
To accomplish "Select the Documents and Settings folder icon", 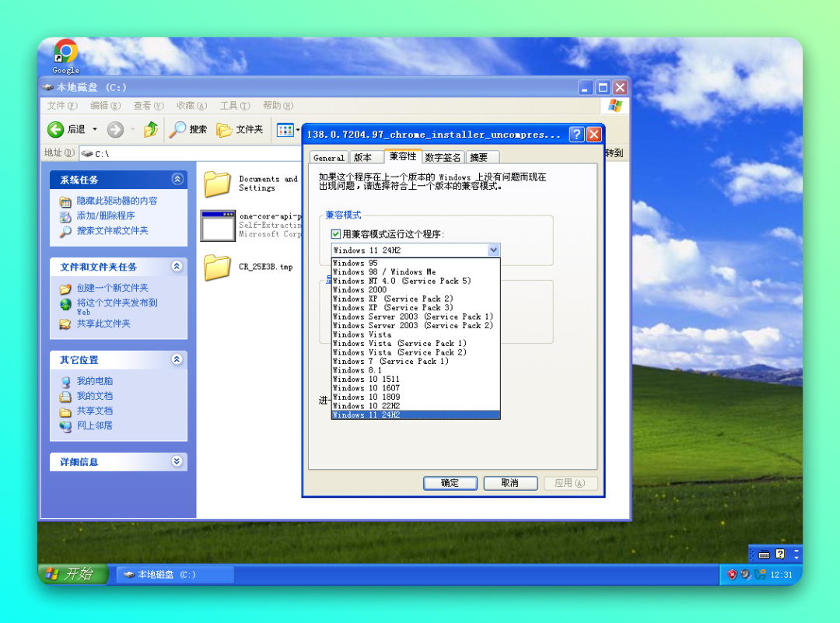I will click(x=217, y=184).
